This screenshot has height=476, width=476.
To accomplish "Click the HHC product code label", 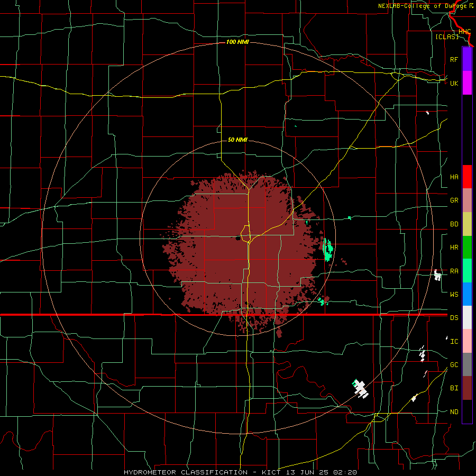I will pos(464,32).
